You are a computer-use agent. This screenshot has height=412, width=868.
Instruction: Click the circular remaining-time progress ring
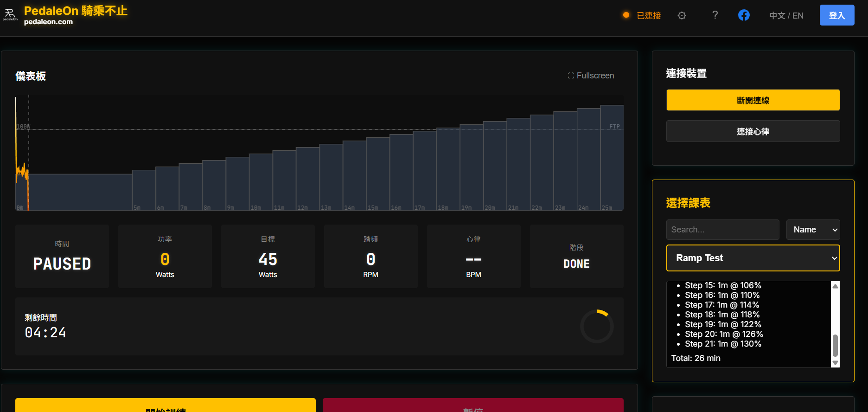coord(597,326)
